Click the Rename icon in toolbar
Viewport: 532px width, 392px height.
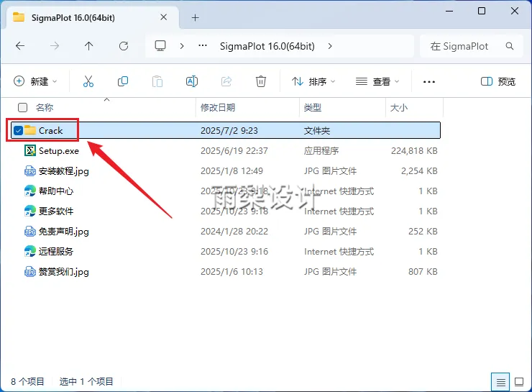point(192,81)
